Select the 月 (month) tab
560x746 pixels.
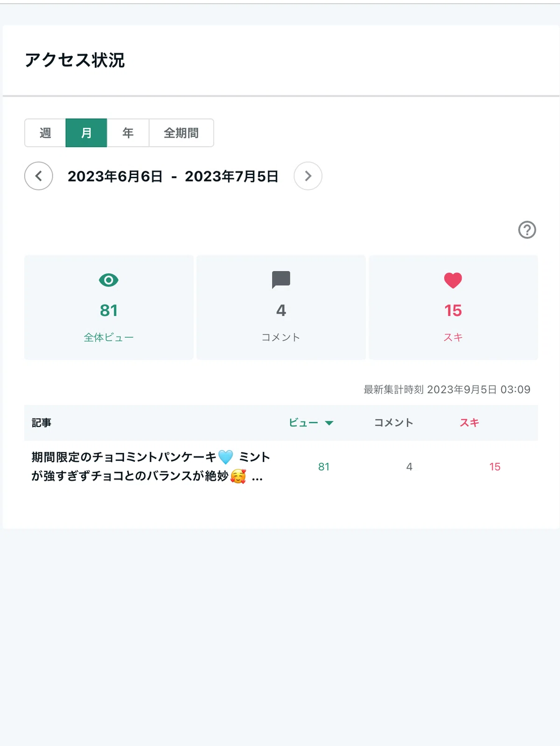coord(86,133)
